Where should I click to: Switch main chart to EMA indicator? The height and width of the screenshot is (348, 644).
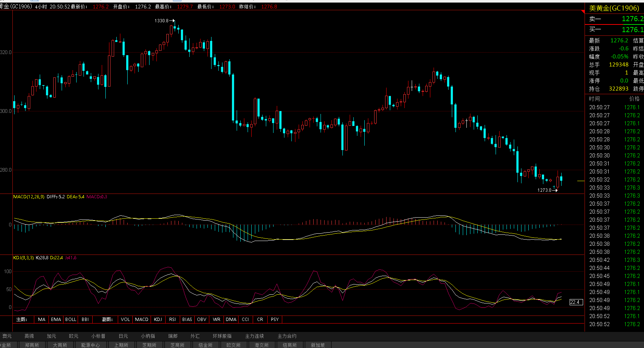(56, 320)
